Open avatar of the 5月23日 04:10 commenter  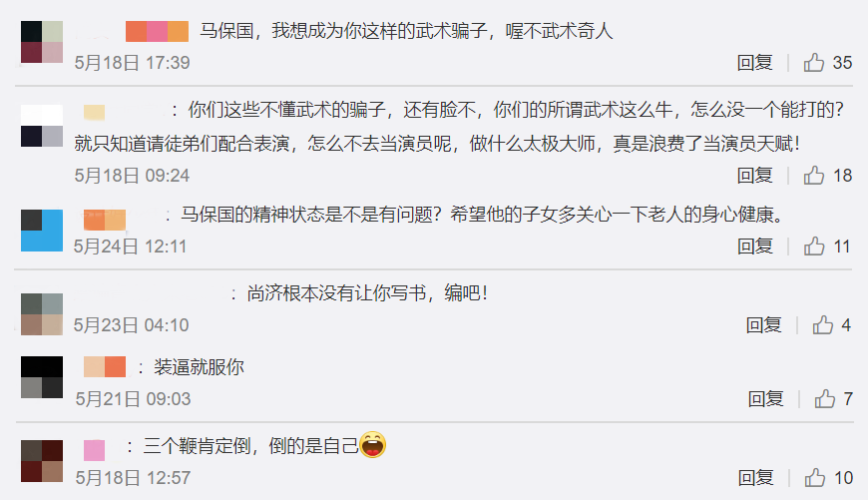pos(42,314)
